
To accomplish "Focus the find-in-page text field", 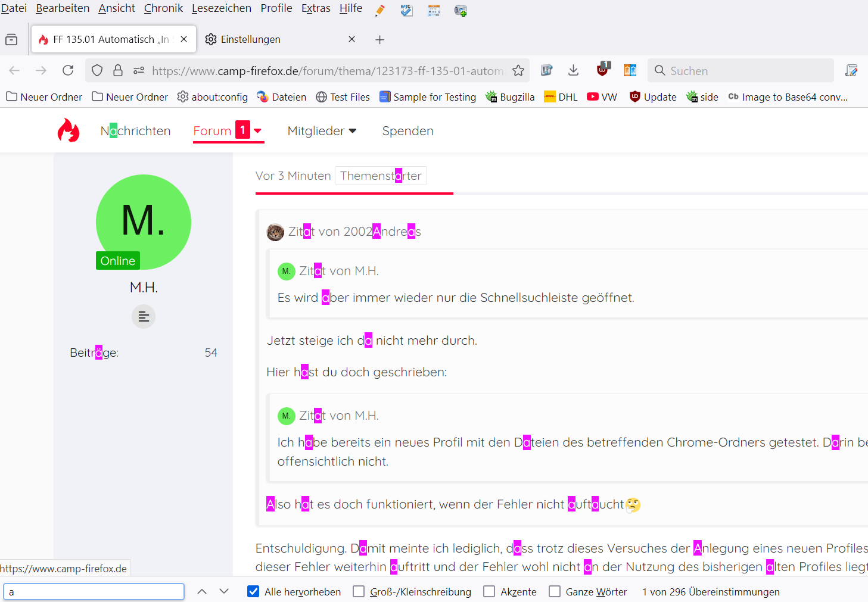I will coord(94,591).
